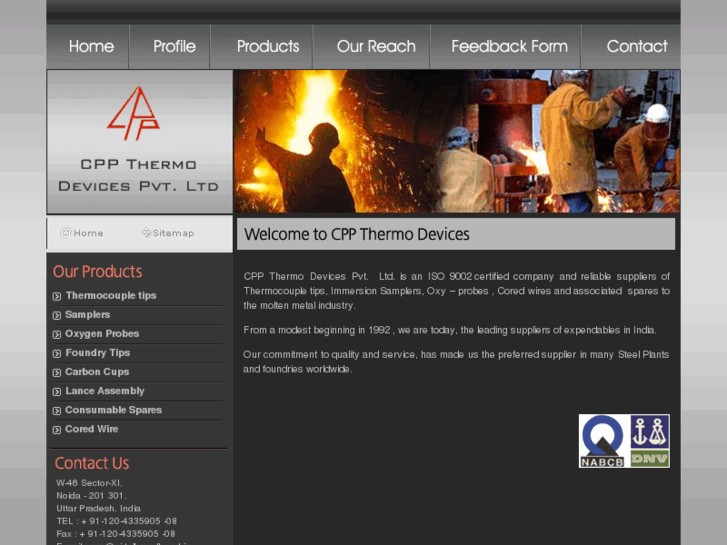This screenshot has width=727, height=545.
Task: Click arrow icon beside Consumable Spares
Action: click(x=57, y=410)
